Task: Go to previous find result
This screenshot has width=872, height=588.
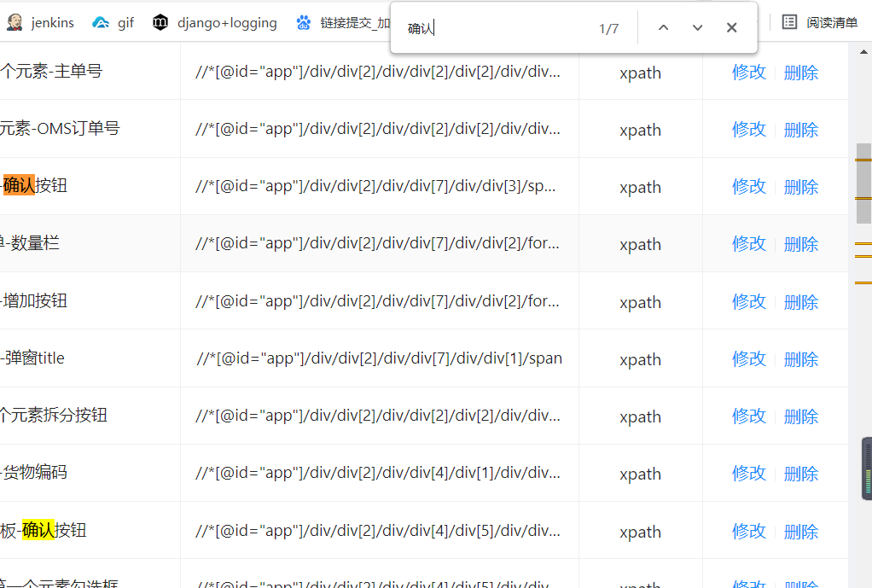Action: pos(664,28)
